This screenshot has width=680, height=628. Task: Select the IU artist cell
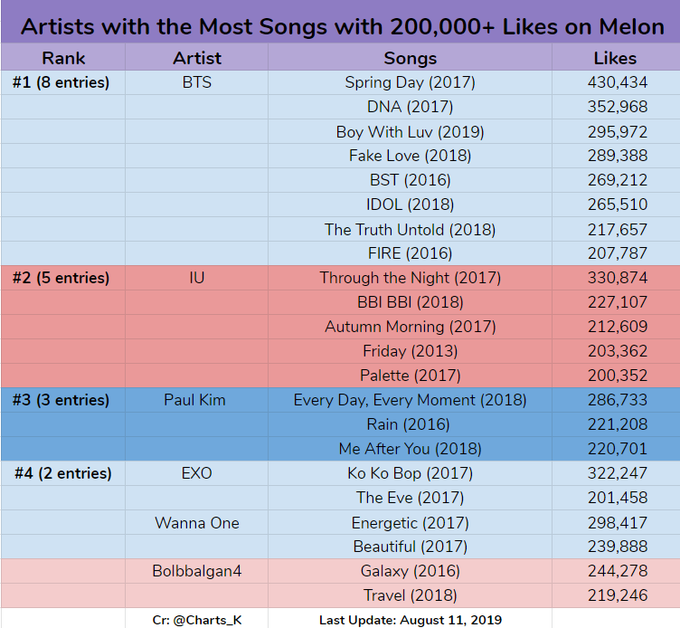[x=197, y=277]
